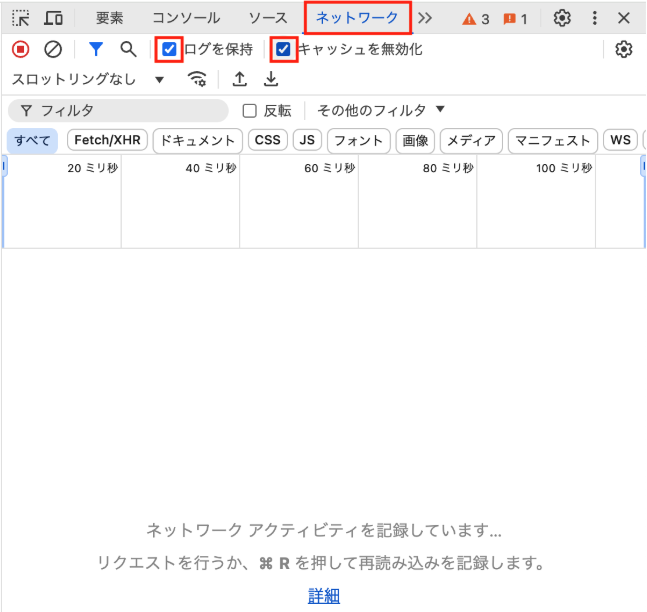647x612 pixels.
Task: Export HAR file with download icon
Action: click(271, 80)
